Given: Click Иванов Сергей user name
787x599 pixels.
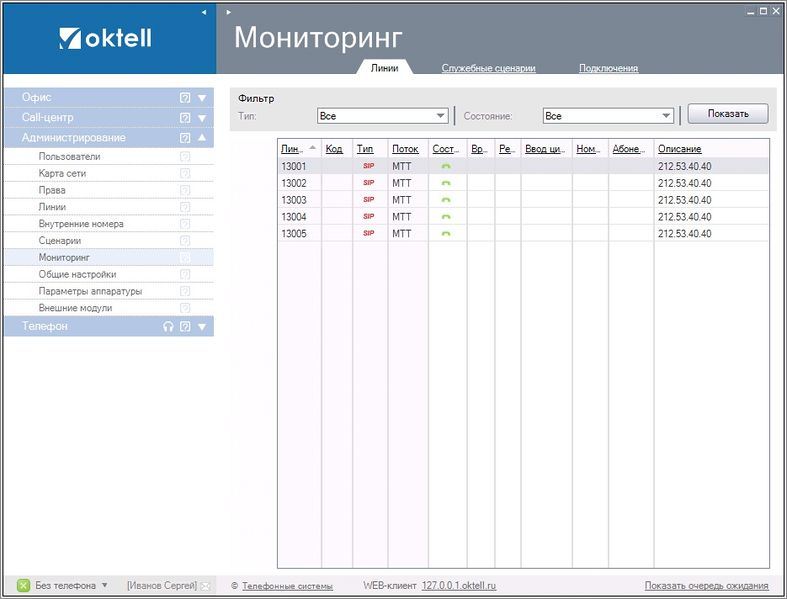Looking at the screenshot, I should (162, 585).
